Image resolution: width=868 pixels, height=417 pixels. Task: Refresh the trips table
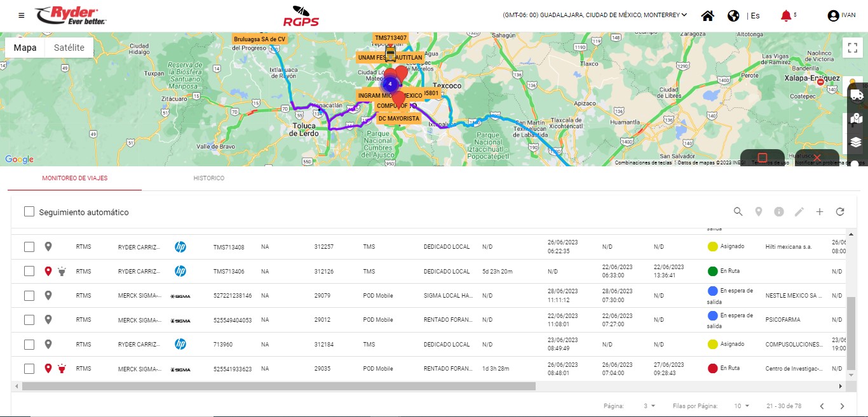pyautogui.click(x=840, y=212)
